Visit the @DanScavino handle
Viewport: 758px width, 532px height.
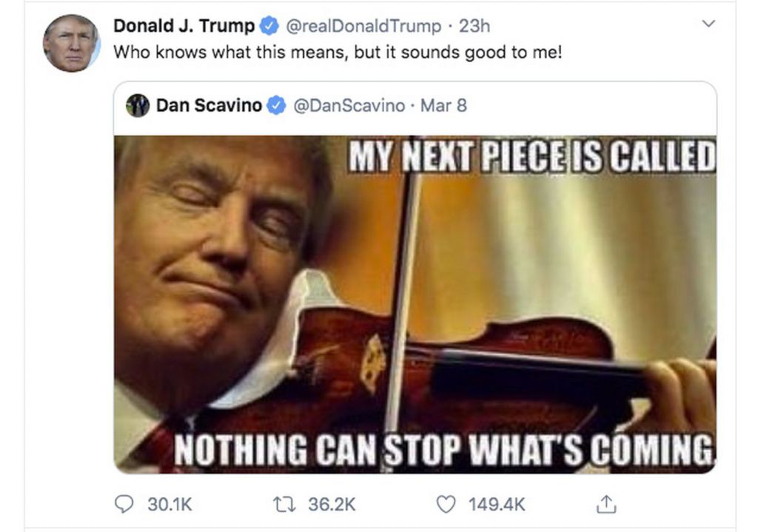click(349, 105)
